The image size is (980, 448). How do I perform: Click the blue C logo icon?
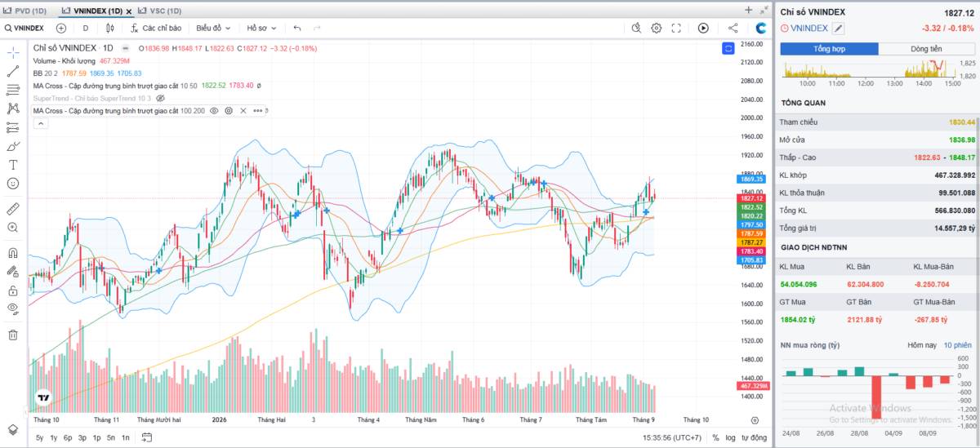pos(760,28)
